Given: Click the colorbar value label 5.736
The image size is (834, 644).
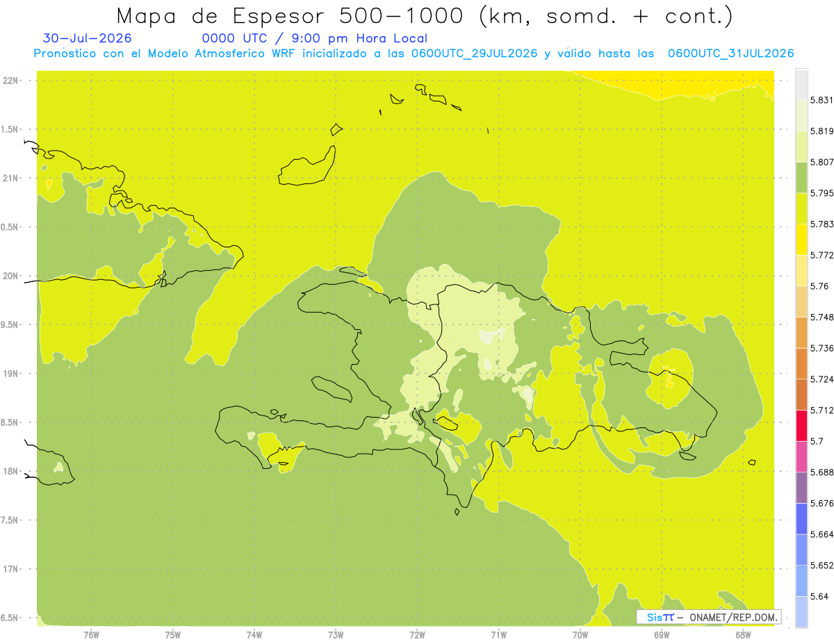Looking at the screenshot, I should (821, 348).
